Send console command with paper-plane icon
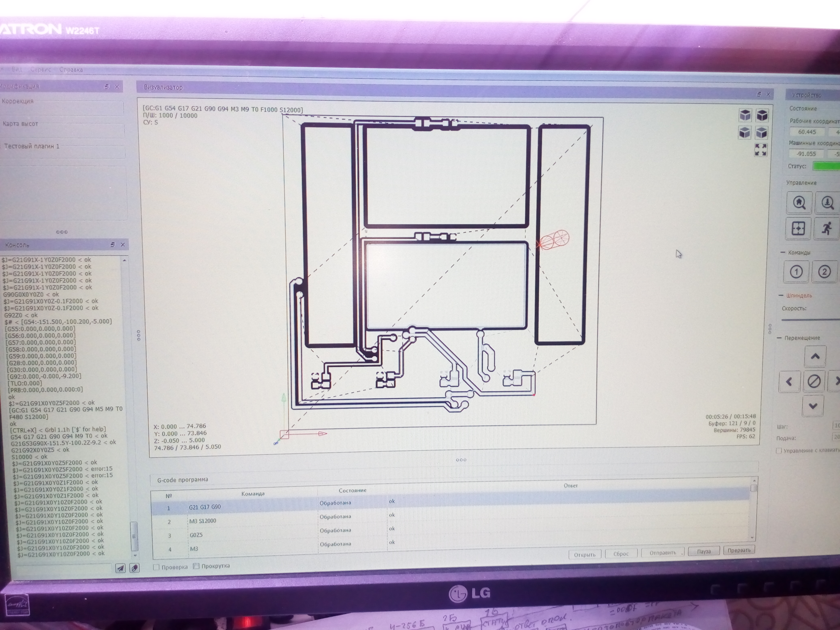The width and height of the screenshot is (840, 630). [120, 568]
